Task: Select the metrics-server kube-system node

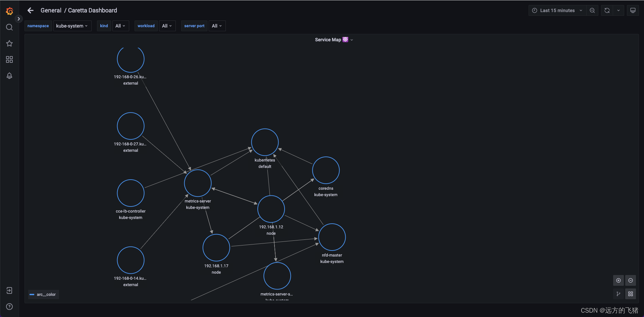Action: tap(198, 183)
